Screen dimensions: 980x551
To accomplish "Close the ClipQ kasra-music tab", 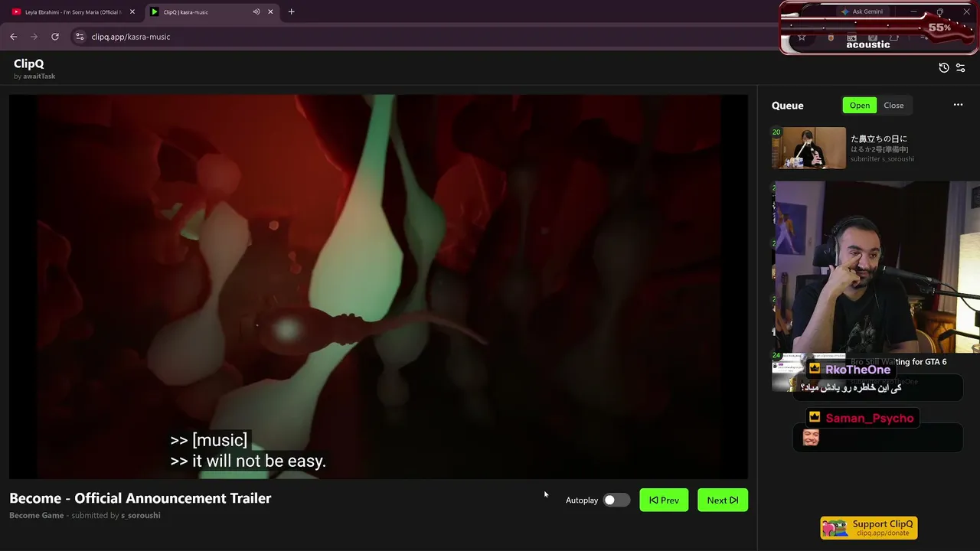I will pyautogui.click(x=270, y=11).
